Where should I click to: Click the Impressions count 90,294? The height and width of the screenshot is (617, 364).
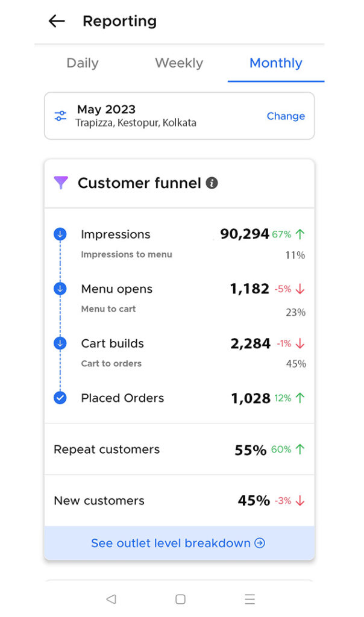(244, 234)
